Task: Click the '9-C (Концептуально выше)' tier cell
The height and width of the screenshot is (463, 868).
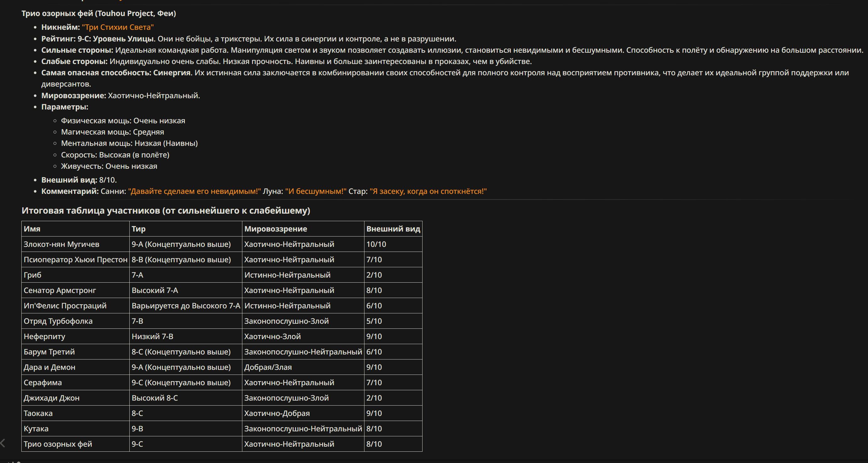Action: [x=186, y=382]
